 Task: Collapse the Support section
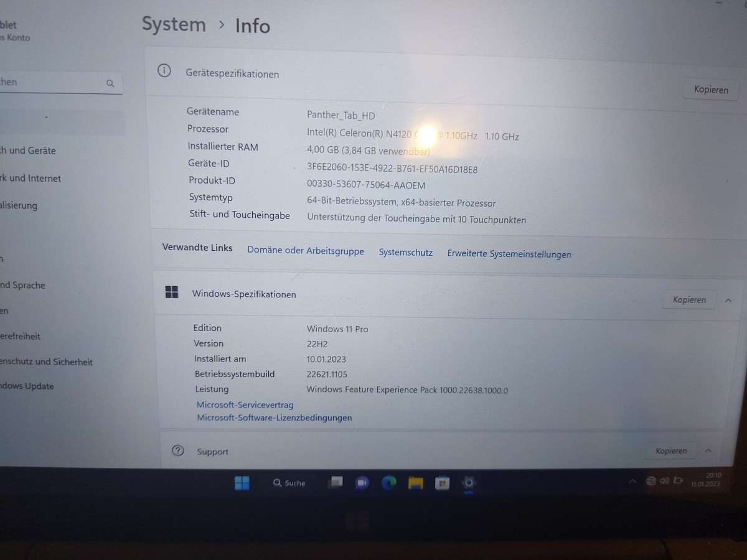tap(708, 451)
